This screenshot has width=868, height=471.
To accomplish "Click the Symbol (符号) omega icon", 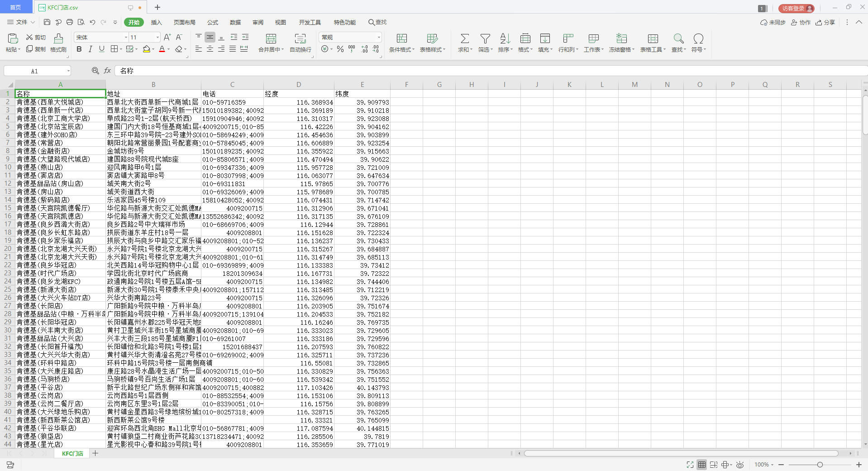I will 698,39.
